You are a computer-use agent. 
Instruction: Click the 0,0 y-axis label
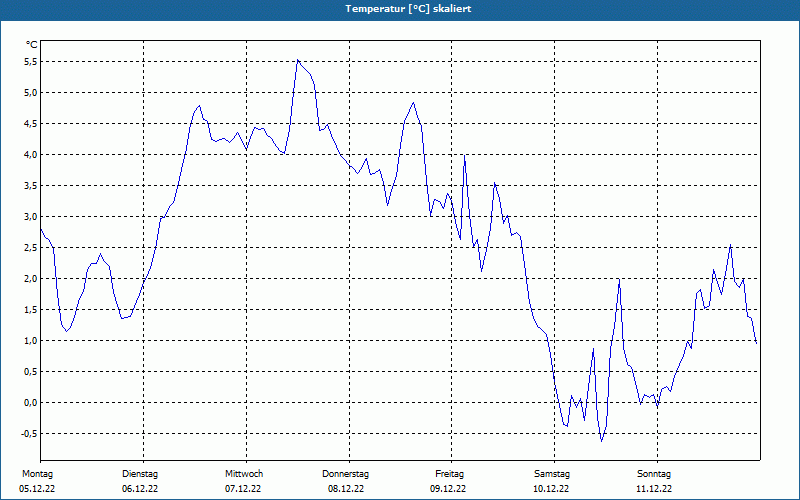31,403
